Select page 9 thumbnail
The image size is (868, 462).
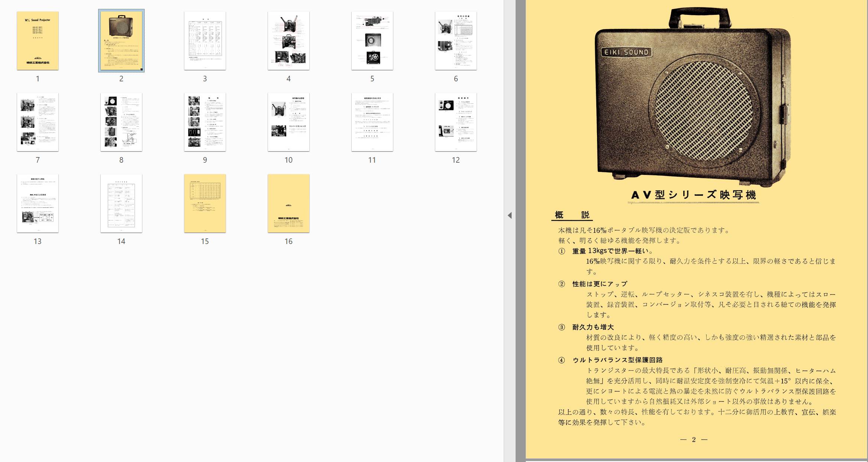tap(205, 122)
